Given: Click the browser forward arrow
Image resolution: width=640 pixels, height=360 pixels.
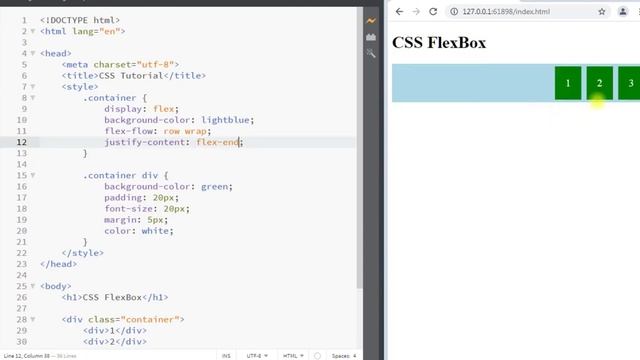Looking at the screenshot, I should (416, 11).
